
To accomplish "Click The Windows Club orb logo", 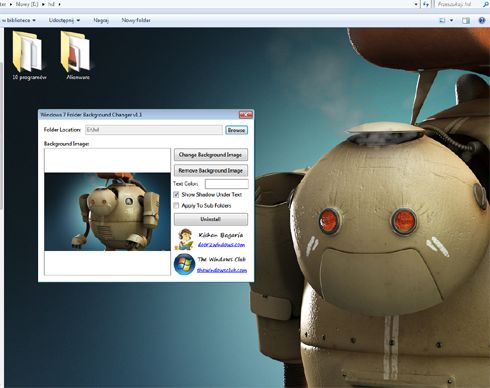I will coord(184,264).
